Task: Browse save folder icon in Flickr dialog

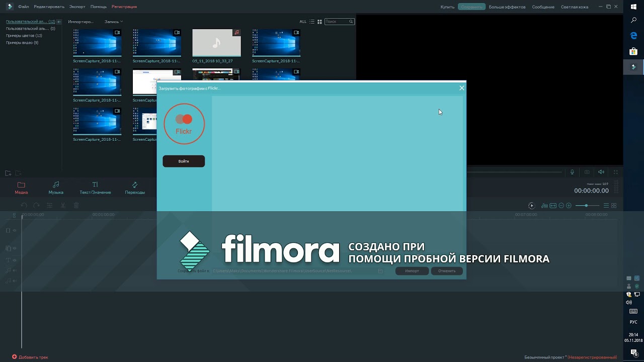Action: tap(381, 271)
